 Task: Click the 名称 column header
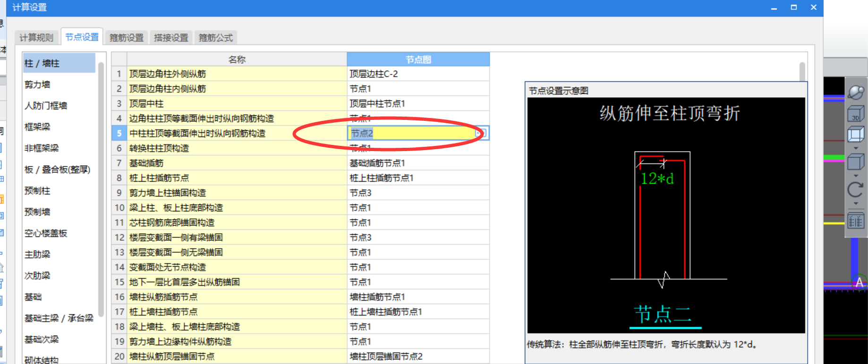[x=237, y=59]
